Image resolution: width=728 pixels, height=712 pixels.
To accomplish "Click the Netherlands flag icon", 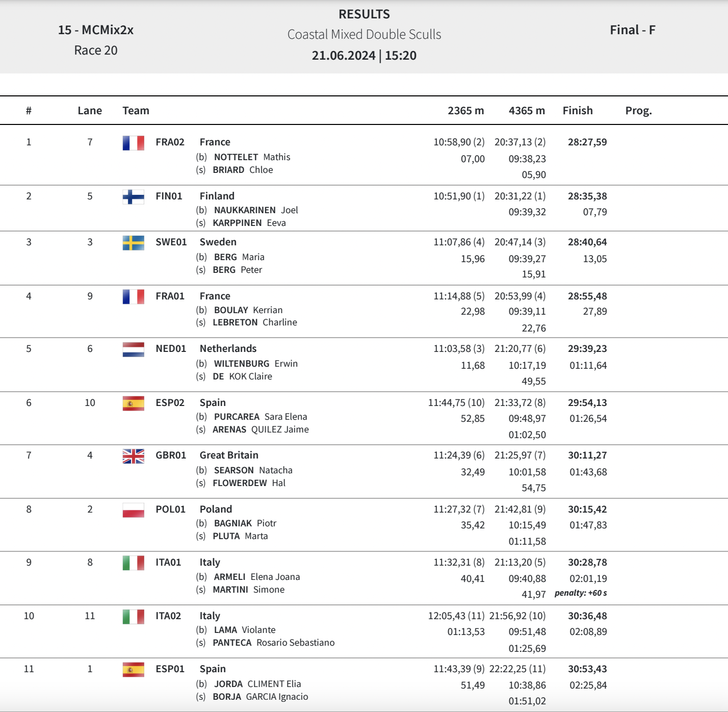I will point(133,349).
